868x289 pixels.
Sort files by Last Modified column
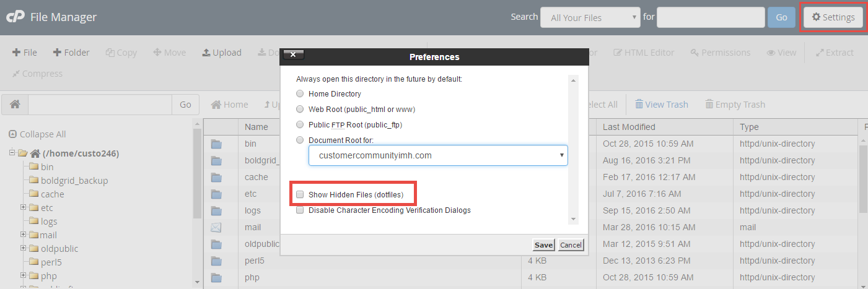(x=629, y=127)
